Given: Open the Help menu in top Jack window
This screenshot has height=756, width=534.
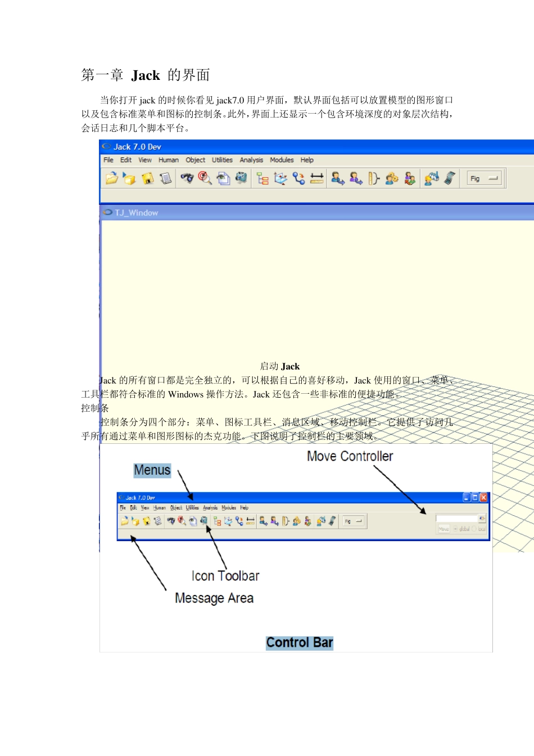Looking at the screenshot, I should pos(307,160).
